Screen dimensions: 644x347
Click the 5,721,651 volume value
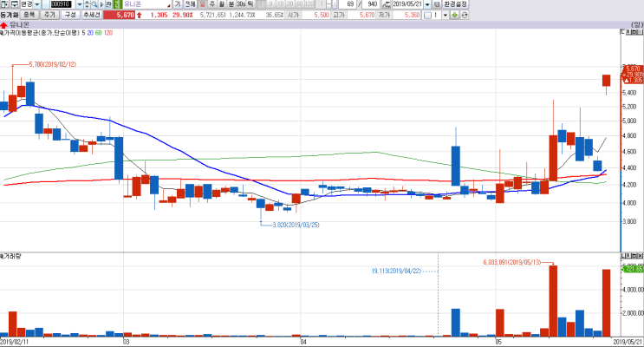[212, 16]
